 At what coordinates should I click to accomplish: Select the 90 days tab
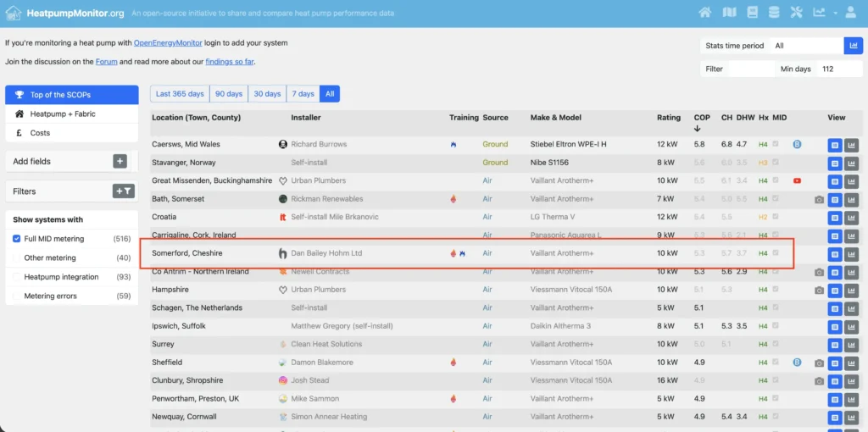click(x=229, y=94)
